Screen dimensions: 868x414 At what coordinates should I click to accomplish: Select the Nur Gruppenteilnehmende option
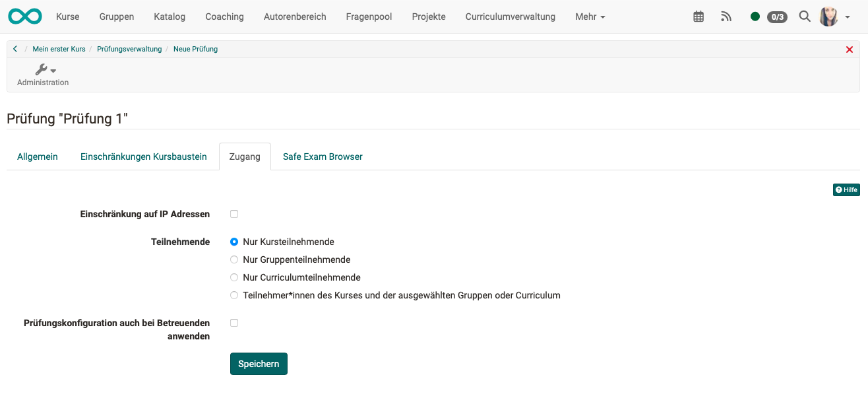[234, 259]
